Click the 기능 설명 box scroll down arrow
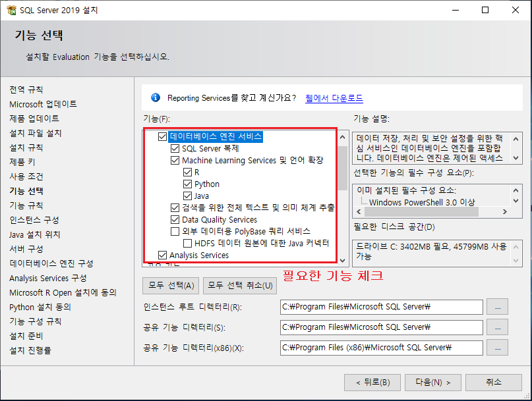The height and width of the screenshot is (401, 532). (x=516, y=157)
